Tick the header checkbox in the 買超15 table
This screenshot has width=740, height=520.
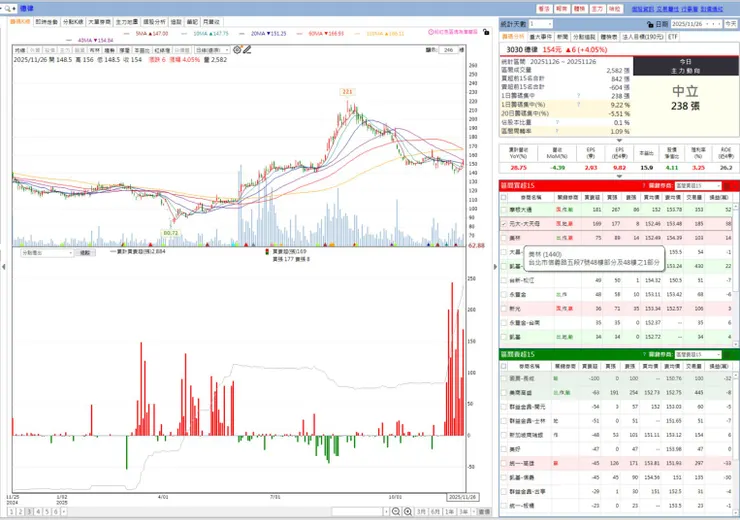504,197
